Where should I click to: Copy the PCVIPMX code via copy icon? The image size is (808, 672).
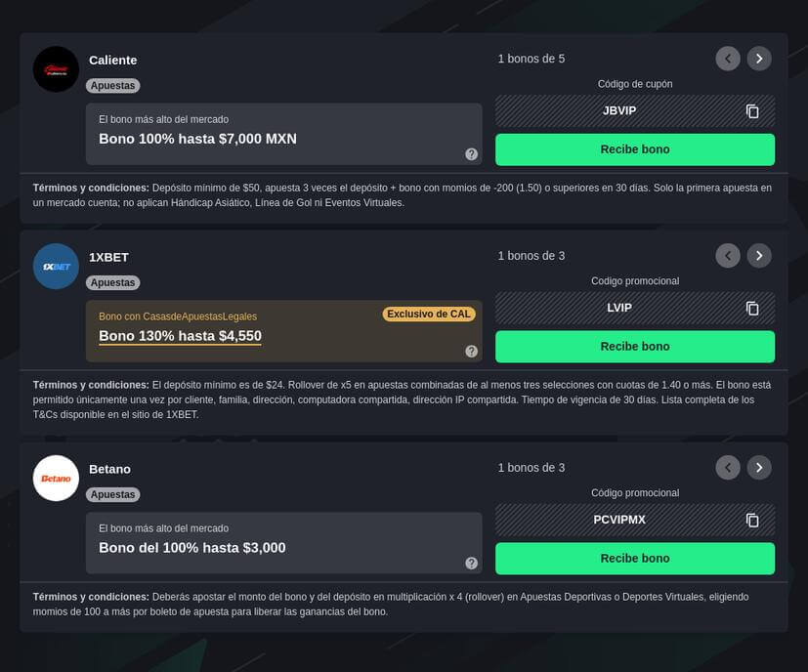pos(752,520)
